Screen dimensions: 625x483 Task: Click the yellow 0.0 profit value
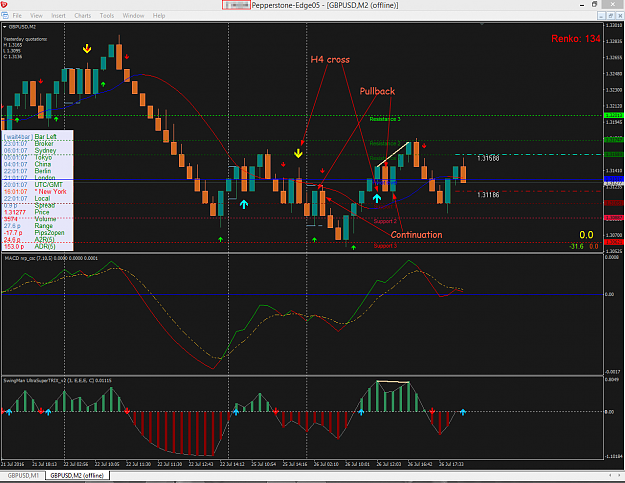(586, 235)
